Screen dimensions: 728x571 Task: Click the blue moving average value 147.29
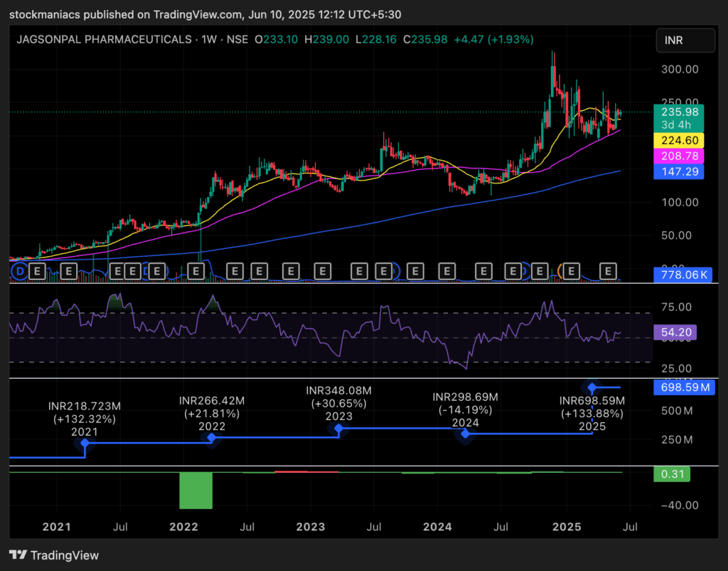click(x=679, y=172)
